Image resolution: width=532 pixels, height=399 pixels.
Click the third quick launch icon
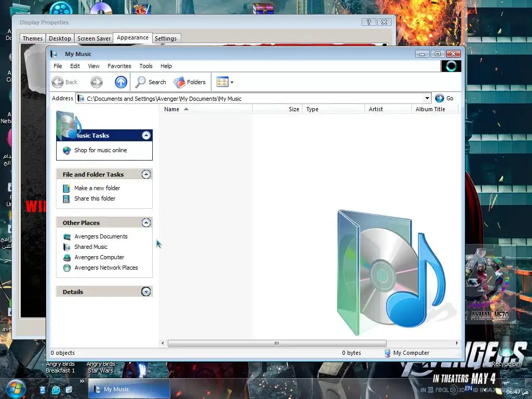[x=69, y=390]
